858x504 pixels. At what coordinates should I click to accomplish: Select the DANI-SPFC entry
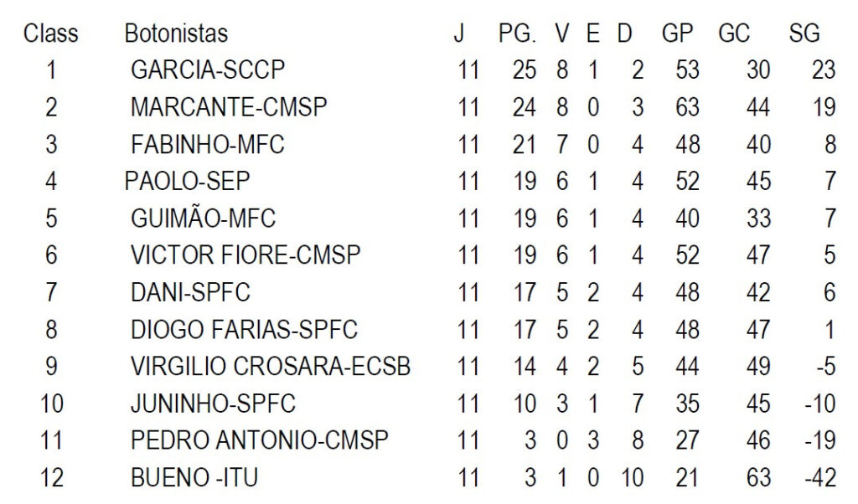pyautogui.click(x=190, y=293)
